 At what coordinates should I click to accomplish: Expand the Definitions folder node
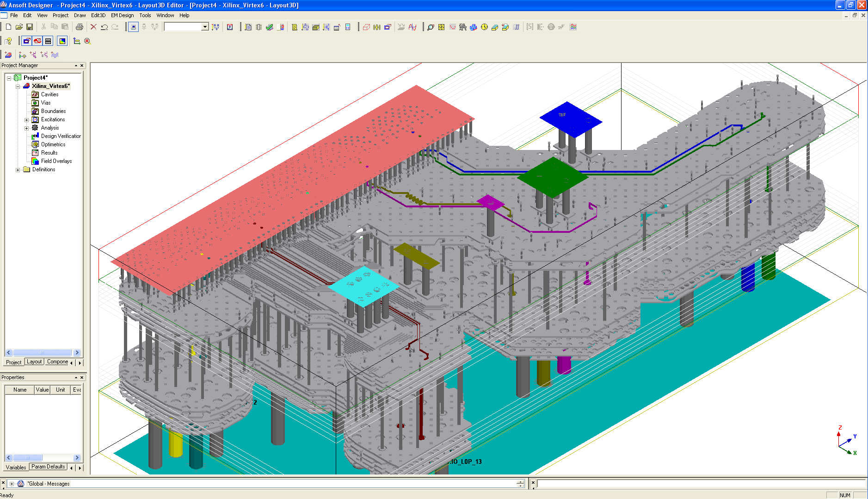click(x=18, y=169)
